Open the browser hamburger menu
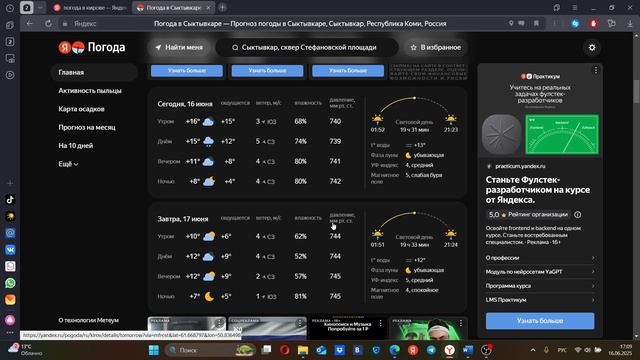Image resolution: width=640 pixels, height=360 pixels. coord(575,8)
